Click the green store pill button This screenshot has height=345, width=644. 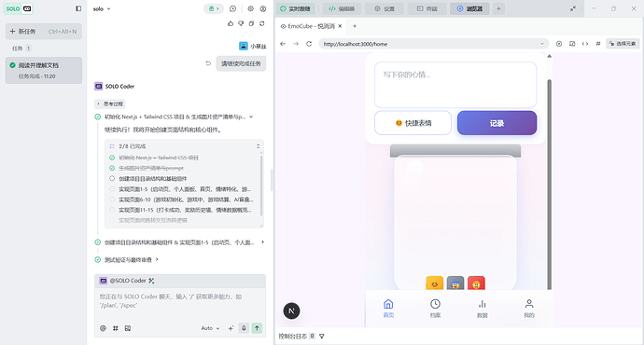tap(213, 8)
